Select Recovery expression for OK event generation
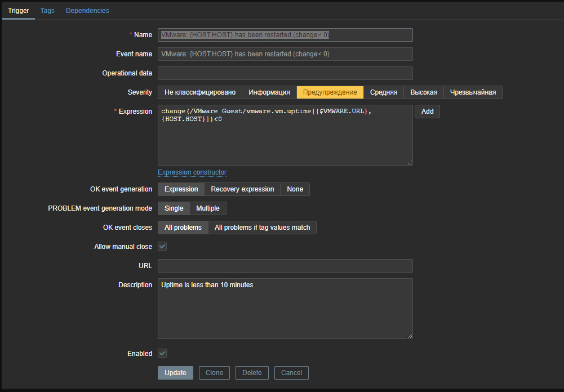Image resolution: width=564 pixels, height=392 pixels. point(242,189)
